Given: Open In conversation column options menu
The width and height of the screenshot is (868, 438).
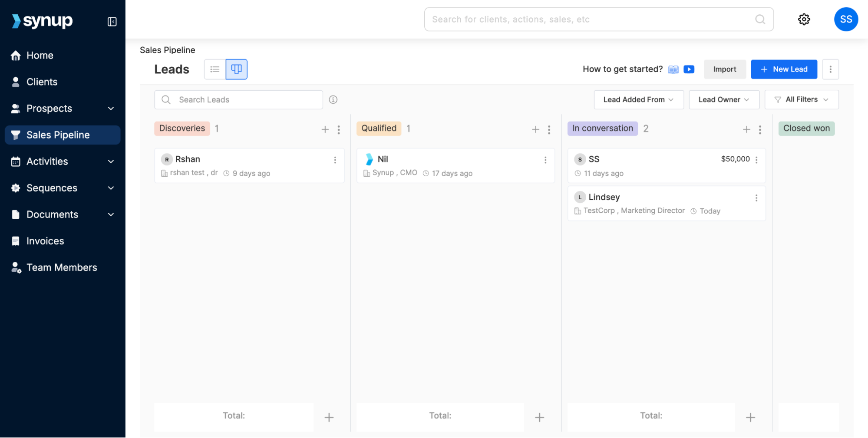Looking at the screenshot, I should pos(760,129).
